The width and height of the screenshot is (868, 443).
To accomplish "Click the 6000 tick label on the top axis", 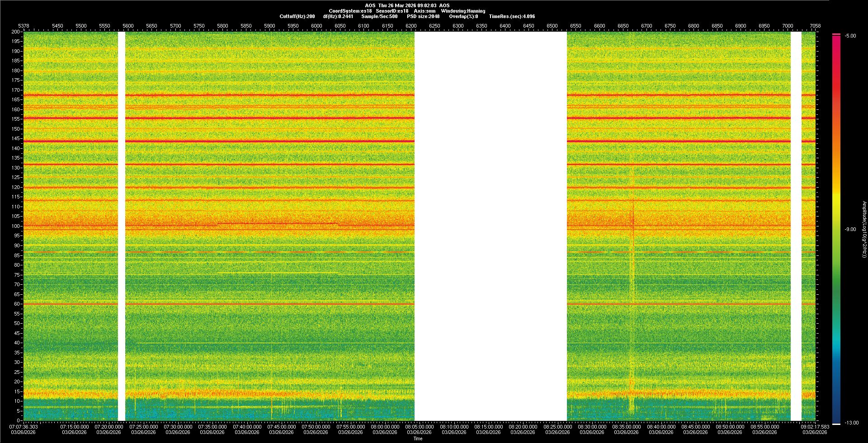I will click(x=316, y=26).
